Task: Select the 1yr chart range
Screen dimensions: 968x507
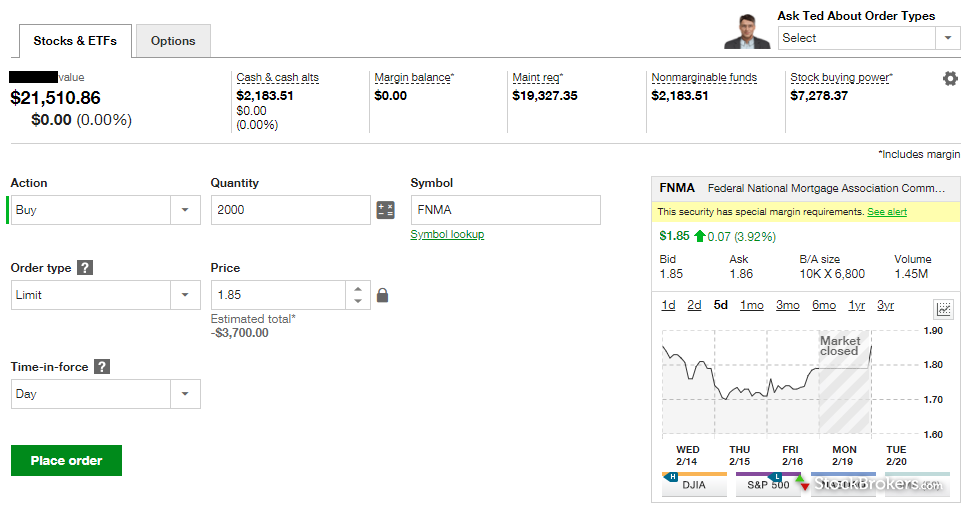Action: pyautogui.click(x=857, y=305)
